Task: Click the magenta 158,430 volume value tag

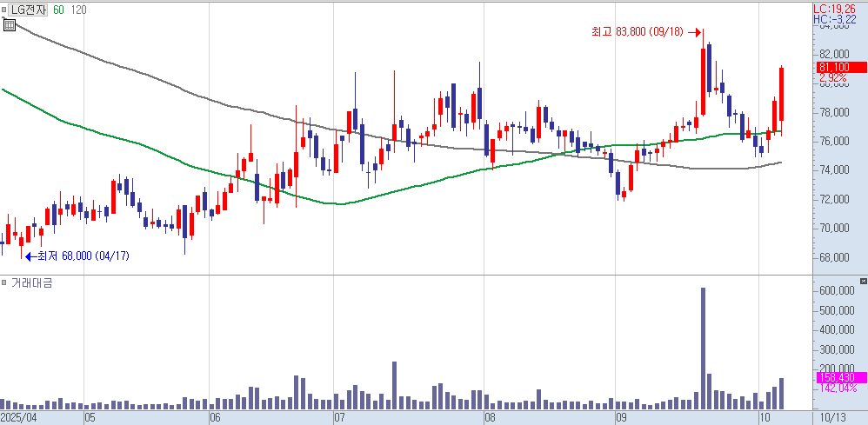Action: [836, 377]
